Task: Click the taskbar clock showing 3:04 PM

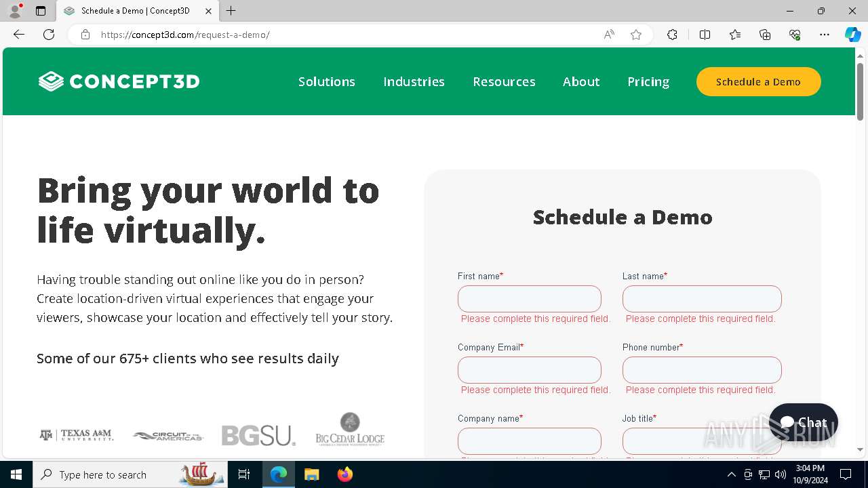Action: click(x=809, y=474)
